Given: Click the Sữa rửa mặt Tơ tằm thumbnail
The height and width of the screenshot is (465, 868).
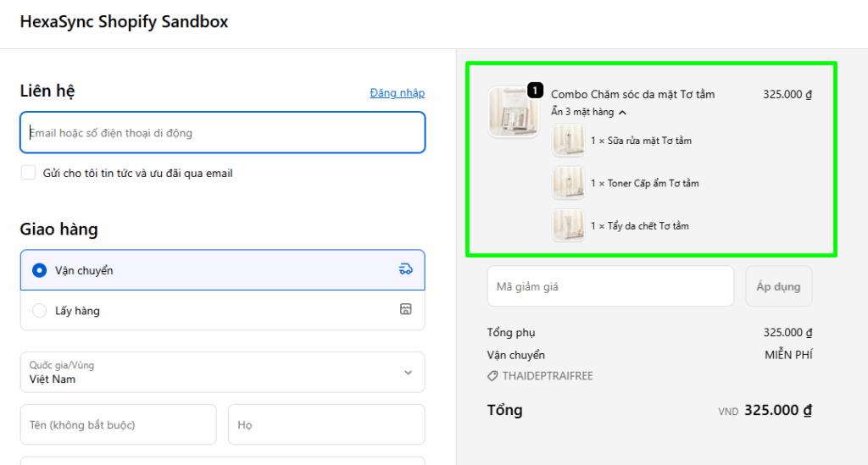Looking at the screenshot, I should [x=568, y=141].
